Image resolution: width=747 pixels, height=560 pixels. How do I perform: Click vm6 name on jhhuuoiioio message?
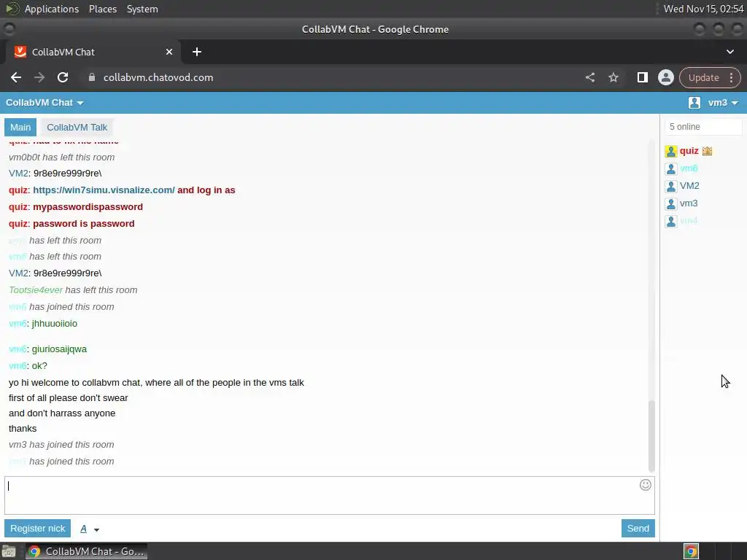tap(18, 323)
